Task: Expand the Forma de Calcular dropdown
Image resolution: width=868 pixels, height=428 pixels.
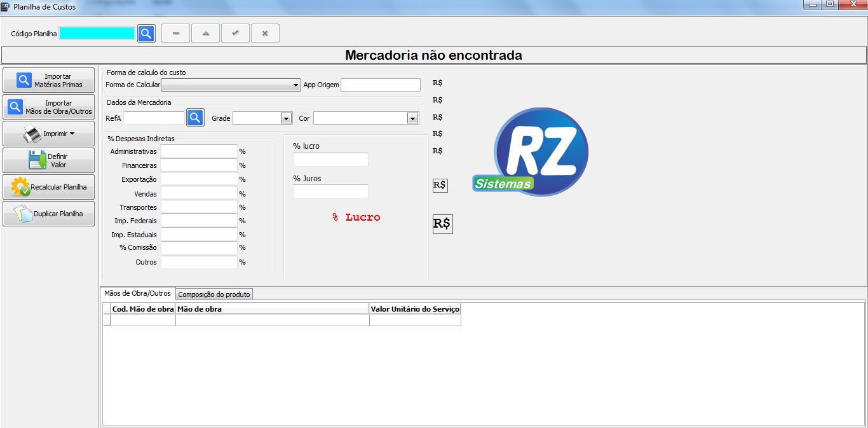Action: click(x=296, y=85)
